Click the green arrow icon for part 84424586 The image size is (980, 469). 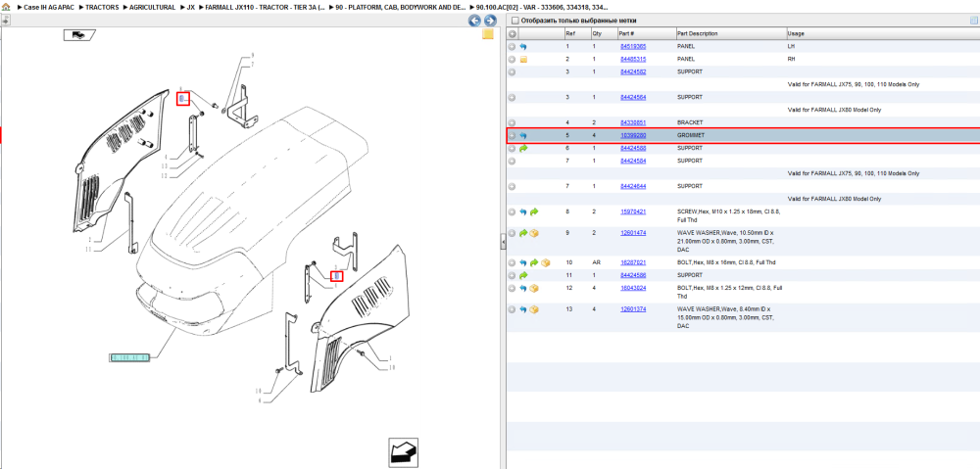[x=523, y=275]
